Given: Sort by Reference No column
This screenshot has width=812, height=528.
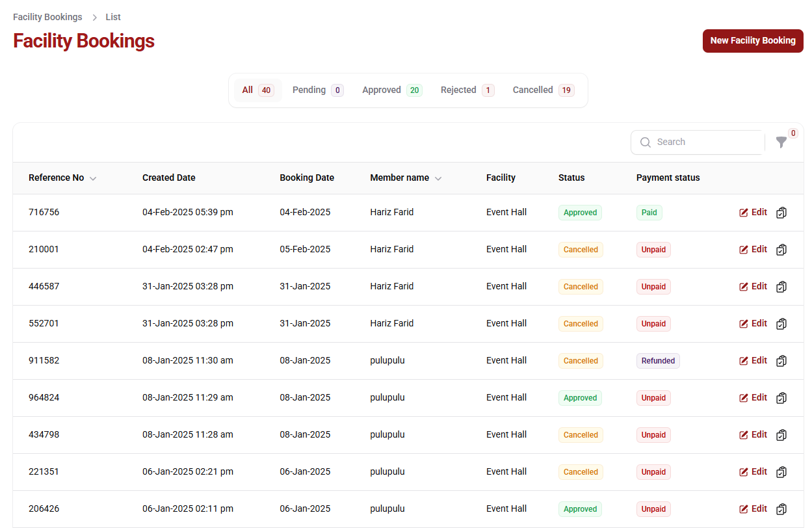Looking at the screenshot, I should (x=62, y=178).
